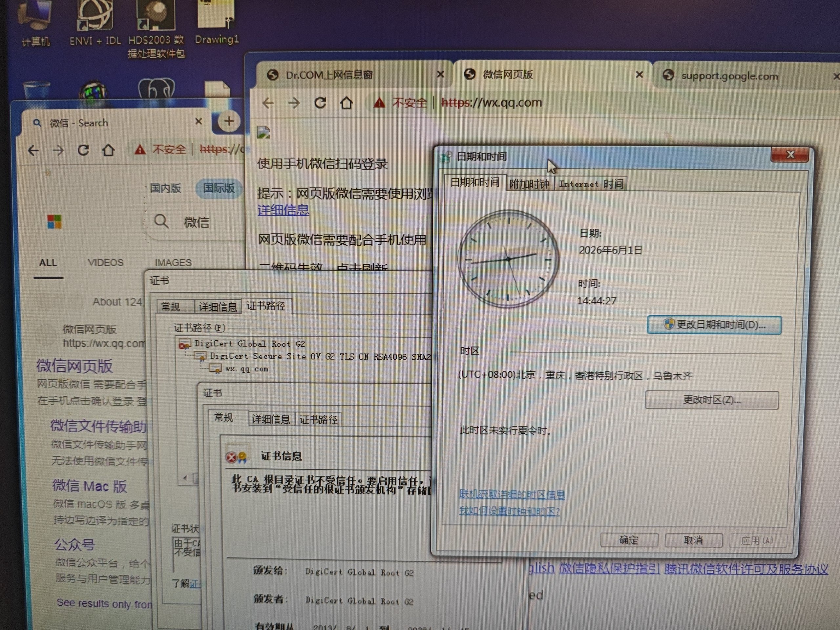Screen dimensions: 840x630
Task: Open 证书路径 tab in 证书信息 dialog
Action: tap(318, 419)
